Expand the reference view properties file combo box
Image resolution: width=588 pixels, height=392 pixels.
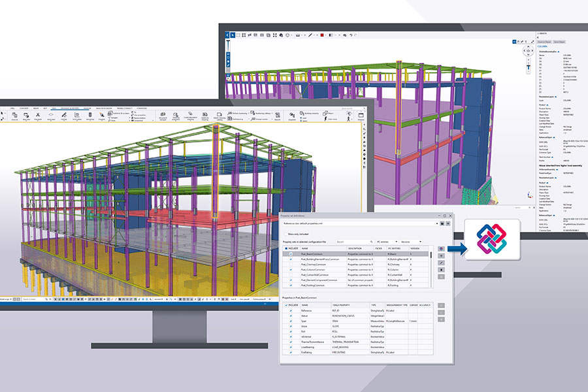pyautogui.click(x=436, y=223)
